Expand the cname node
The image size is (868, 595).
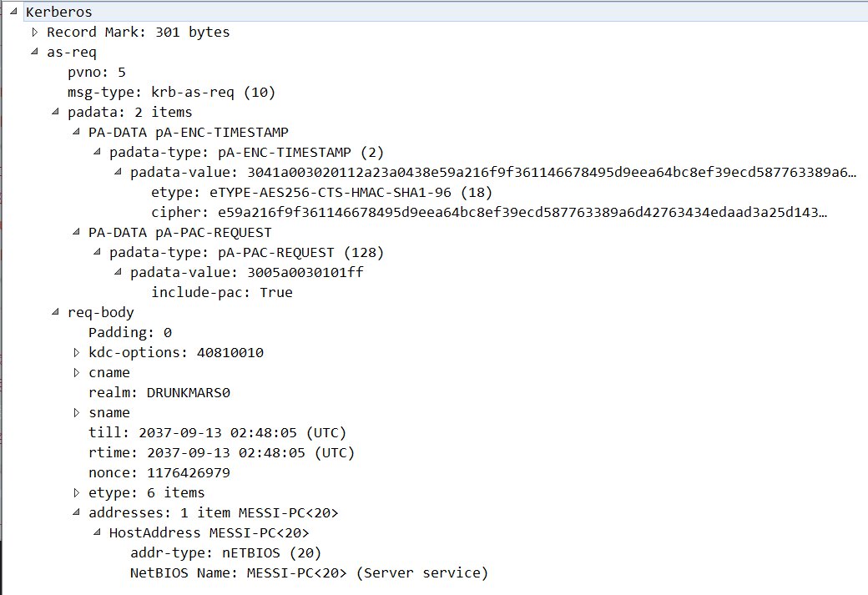(x=77, y=372)
